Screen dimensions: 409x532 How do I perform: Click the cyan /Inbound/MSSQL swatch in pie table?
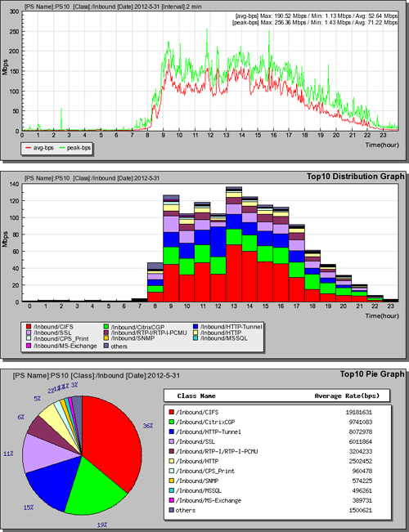pos(172,490)
